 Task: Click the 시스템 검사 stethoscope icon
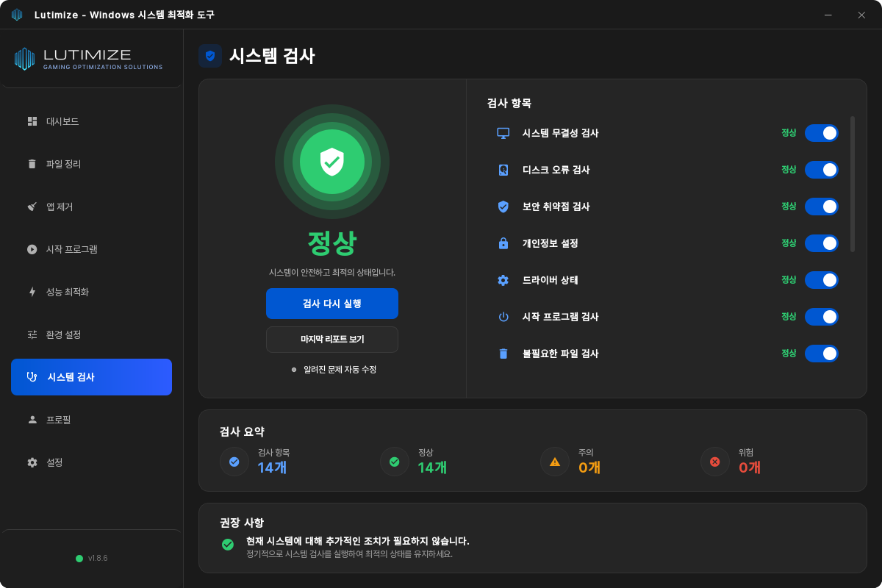click(32, 377)
